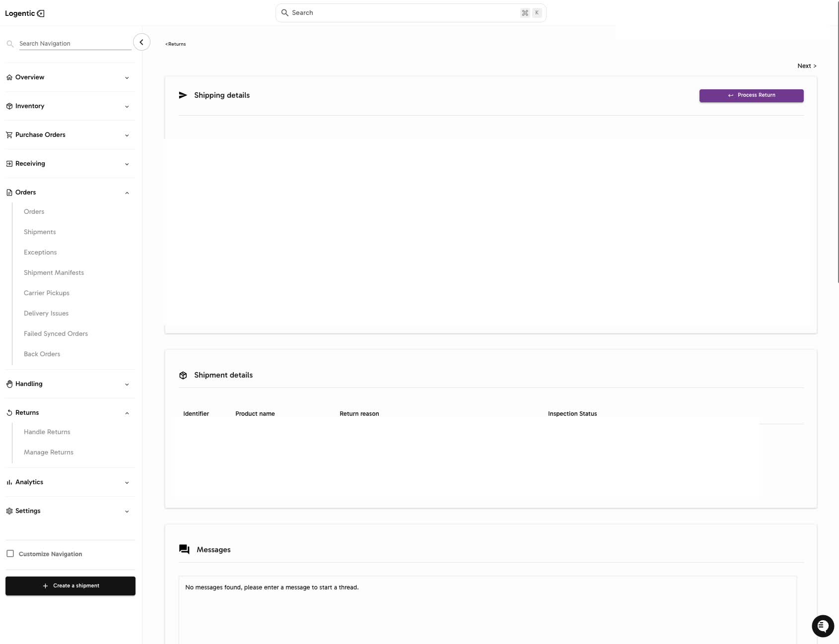Click the Search Navigation magnifier icon
The image size is (839, 644).
click(10, 44)
